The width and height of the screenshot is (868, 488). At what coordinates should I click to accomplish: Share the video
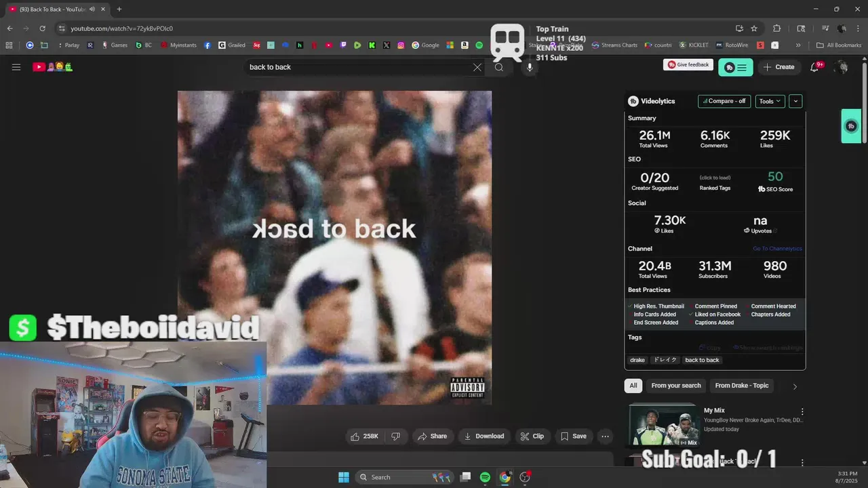(x=433, y=436)
